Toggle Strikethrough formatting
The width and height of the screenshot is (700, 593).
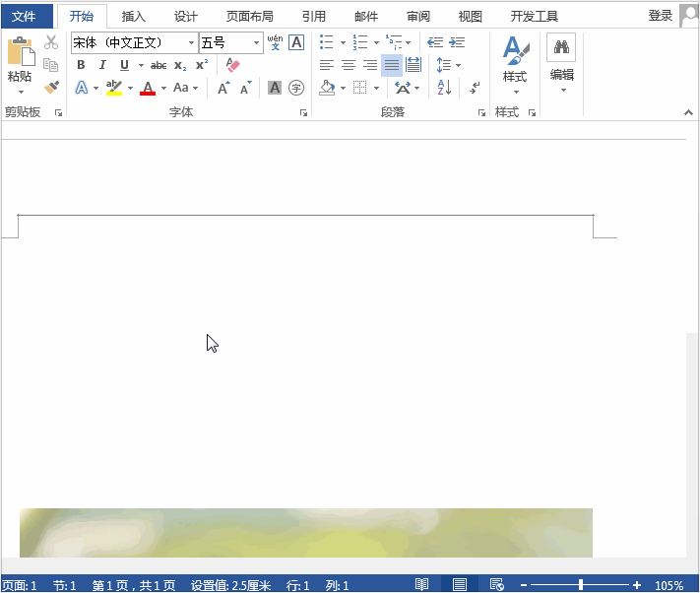click(159, 66)
